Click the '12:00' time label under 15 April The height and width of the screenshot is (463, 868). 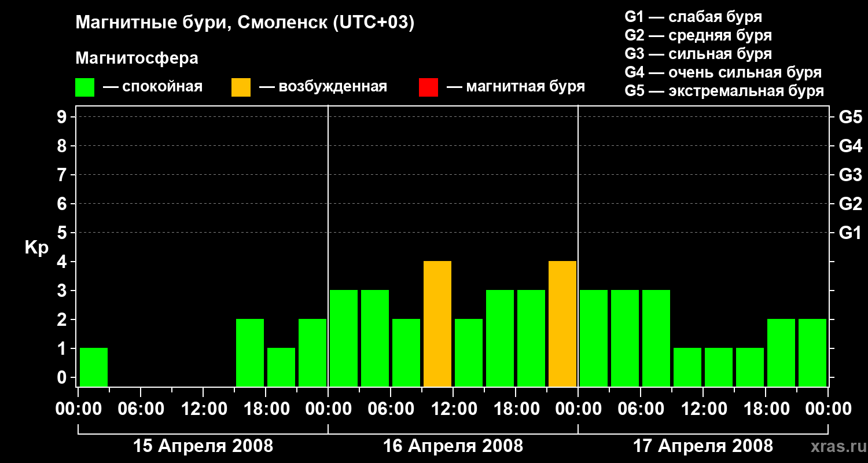pos(203,410)
